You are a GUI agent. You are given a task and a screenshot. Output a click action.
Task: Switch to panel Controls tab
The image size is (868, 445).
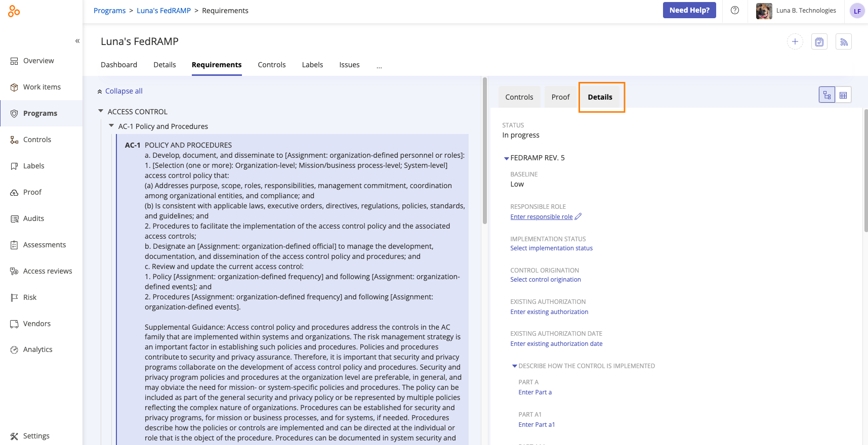point(519,97)
